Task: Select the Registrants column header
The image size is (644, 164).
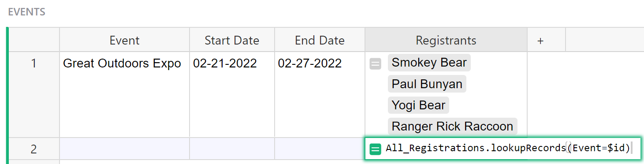Action: point(446,41)
